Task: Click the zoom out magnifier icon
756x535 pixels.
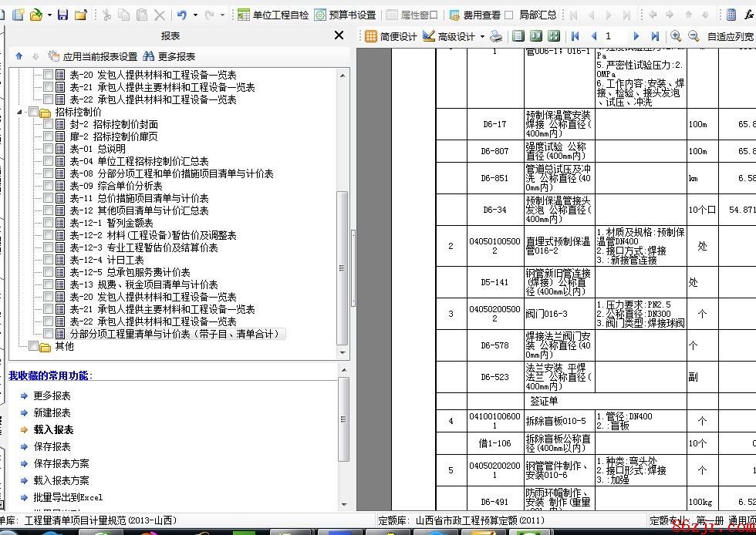Action: click(x=693, y=36)
